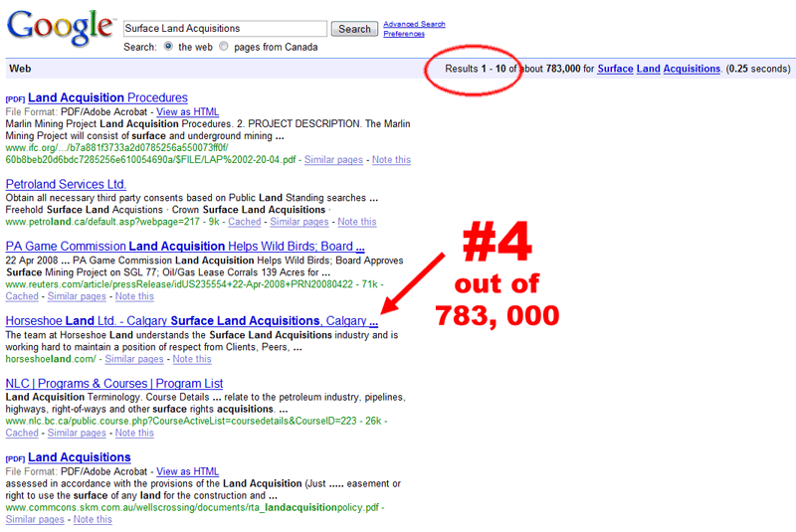Select the Web tab label

[x=20, y=69]
